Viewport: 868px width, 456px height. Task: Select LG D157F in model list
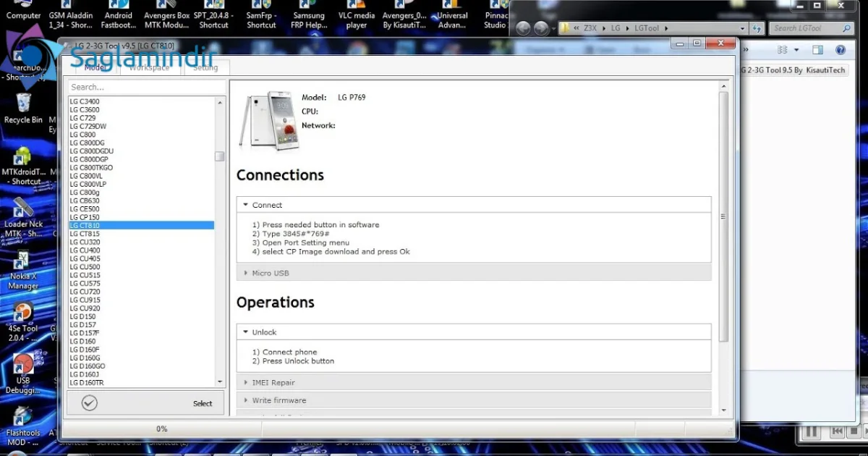(141, 333)
